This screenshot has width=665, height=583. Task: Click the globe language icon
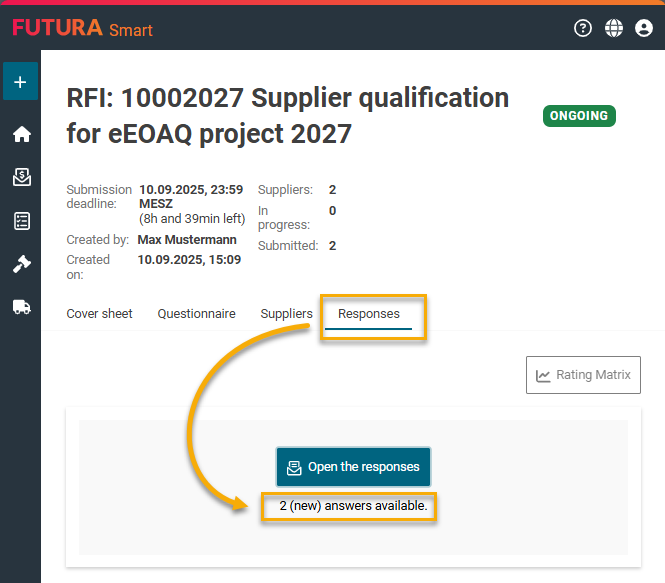click(x=614, y=28)
